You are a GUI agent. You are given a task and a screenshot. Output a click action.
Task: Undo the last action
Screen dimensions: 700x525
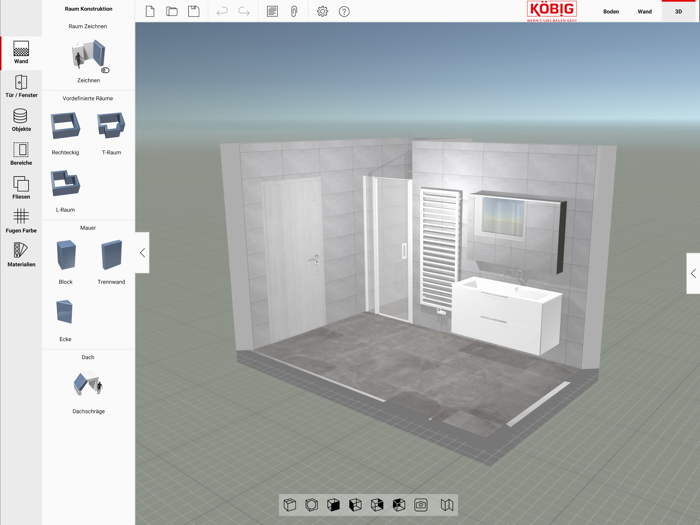click(222, 12)
